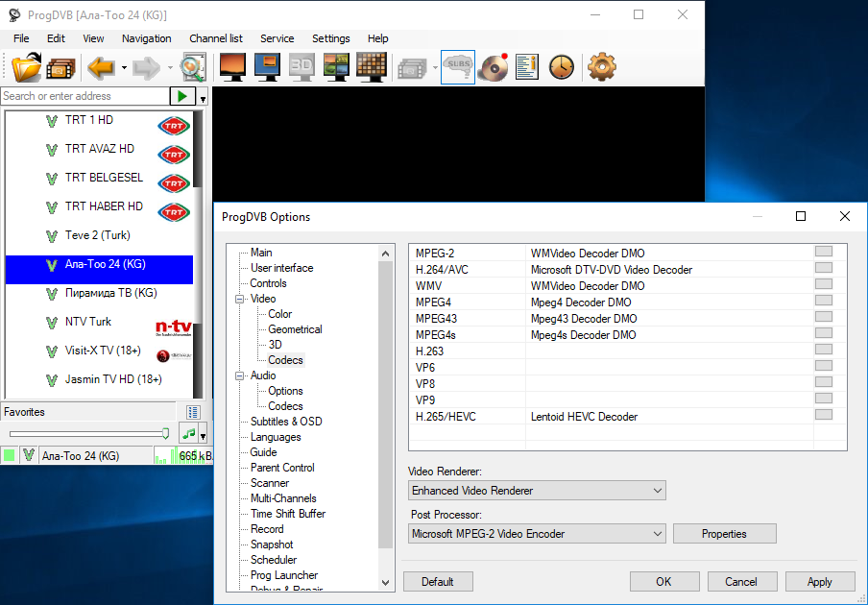
Task: Select the Scanner tree item
Action: coord(270,483)
